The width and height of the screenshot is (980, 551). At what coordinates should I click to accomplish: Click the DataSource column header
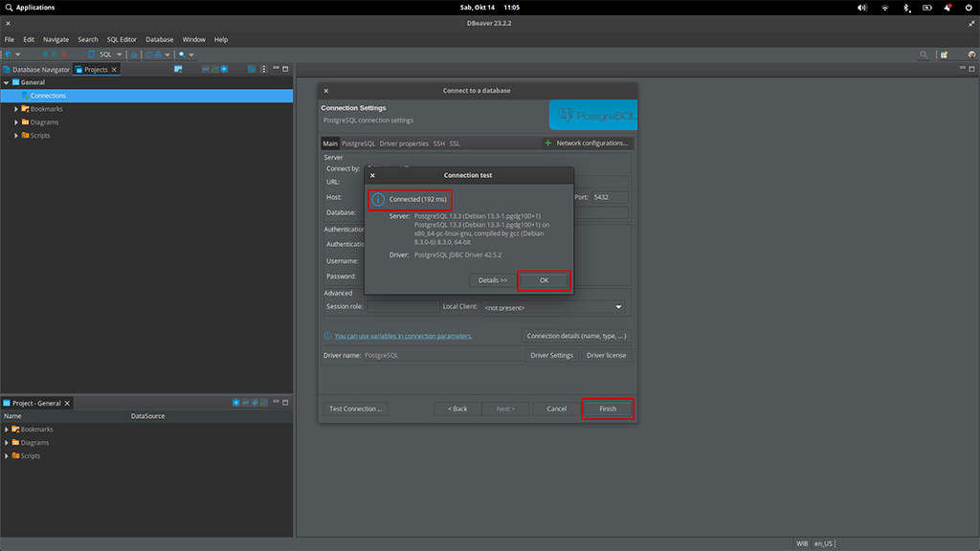click(x=147, y=416)
